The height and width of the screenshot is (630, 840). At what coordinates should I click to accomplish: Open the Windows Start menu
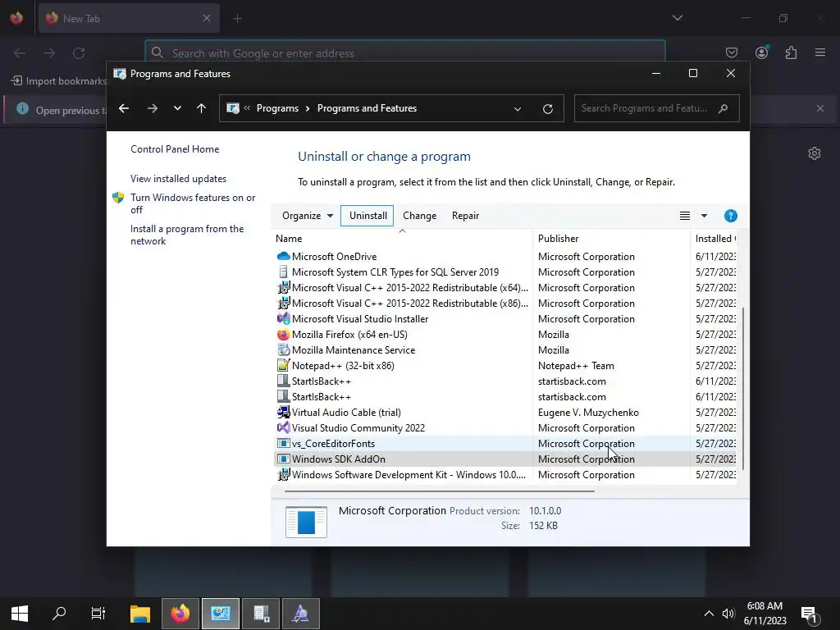point(20,614)
